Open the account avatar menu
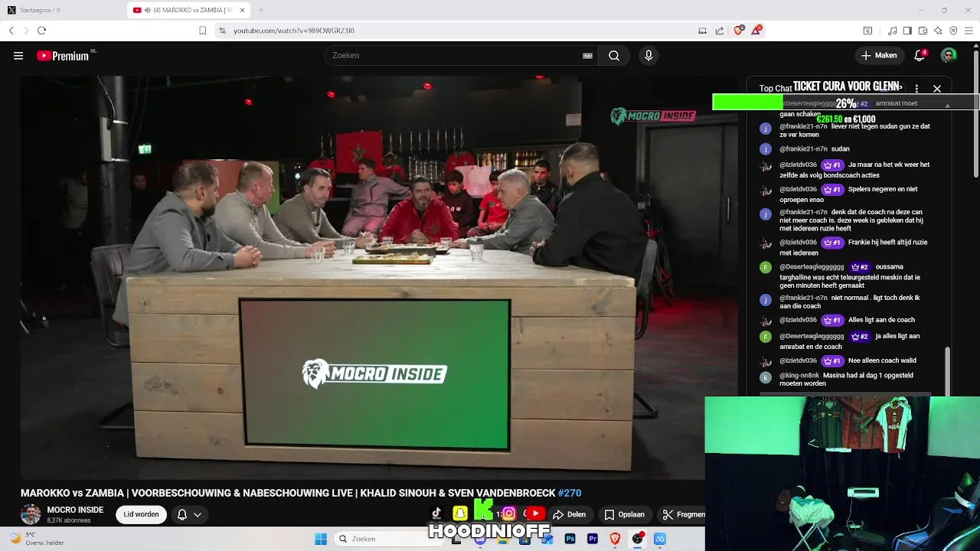This screenshot has width=980, height=551. click(x=949, y=55)
